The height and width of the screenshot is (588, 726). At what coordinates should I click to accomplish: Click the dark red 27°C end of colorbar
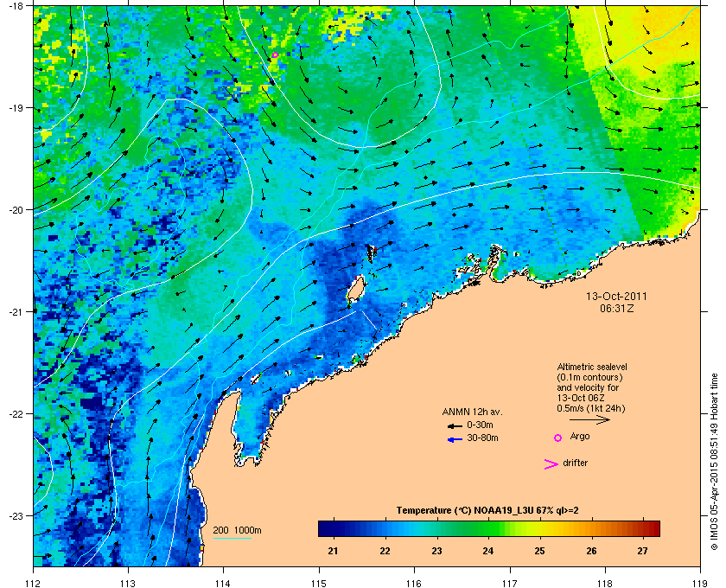pyautogui.click(x=653, y=528)
